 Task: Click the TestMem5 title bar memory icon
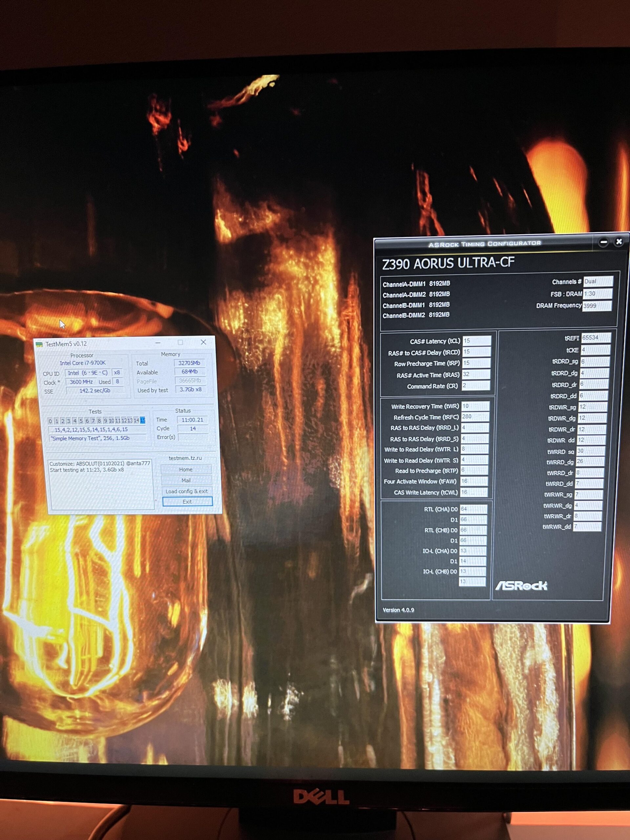(39, 345)
